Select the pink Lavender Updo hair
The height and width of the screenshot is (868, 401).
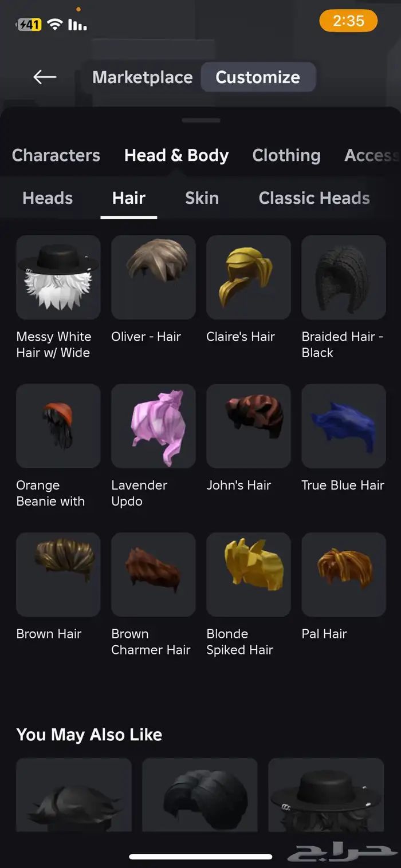154,426
